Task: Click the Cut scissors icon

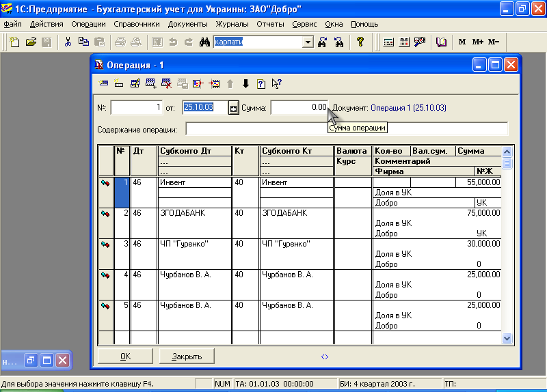Action: [x=68, y=42]
